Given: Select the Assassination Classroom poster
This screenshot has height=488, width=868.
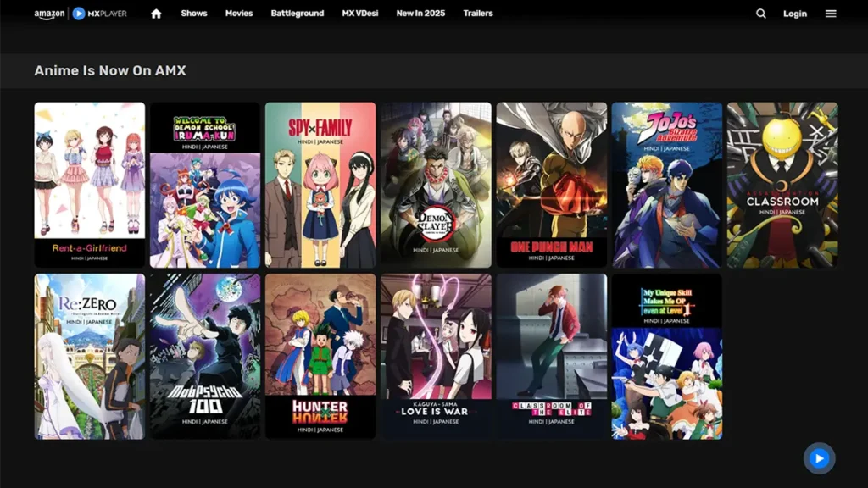Looking at the screenshot, I should (x=782, y=185).
